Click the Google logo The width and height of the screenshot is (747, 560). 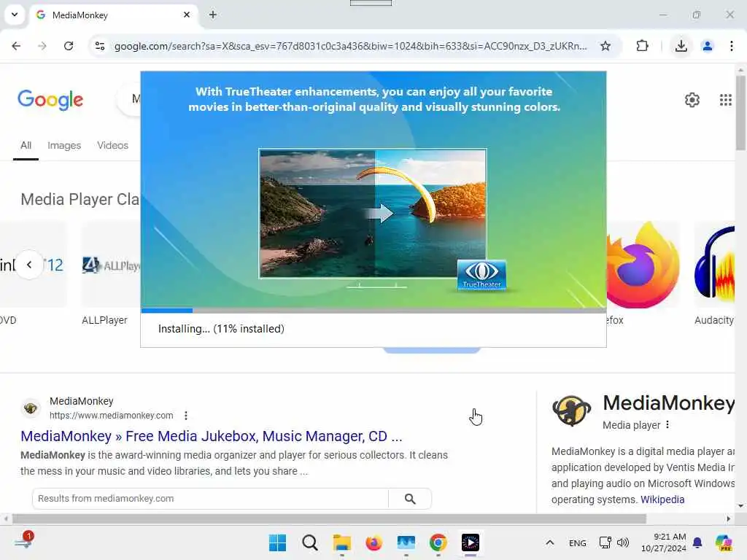[x=50, y=99]
